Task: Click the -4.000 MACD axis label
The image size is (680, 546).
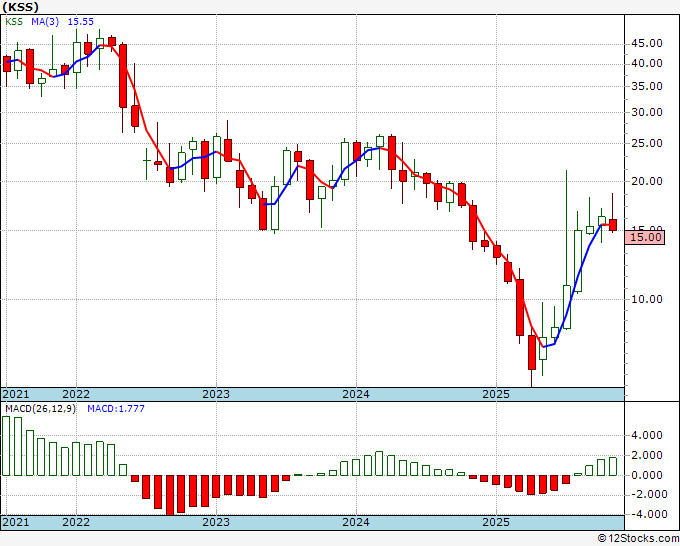Action: click(645, 514)
